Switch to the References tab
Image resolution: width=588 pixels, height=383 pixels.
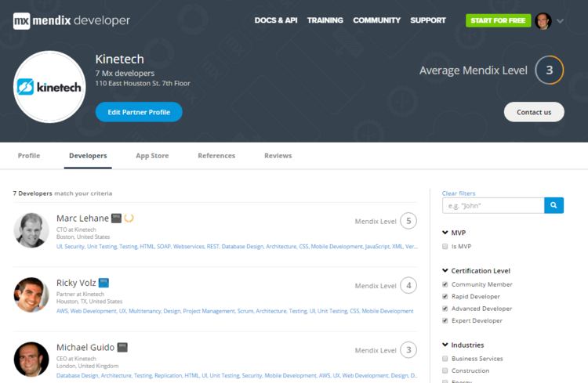click(216, 156)
